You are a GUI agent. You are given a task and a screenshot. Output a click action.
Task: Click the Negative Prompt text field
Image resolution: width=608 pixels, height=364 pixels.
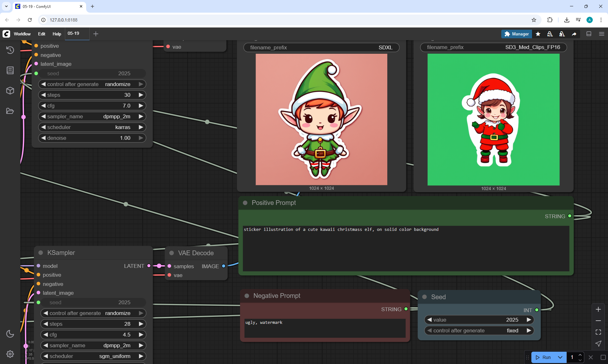tap(325, 328)
